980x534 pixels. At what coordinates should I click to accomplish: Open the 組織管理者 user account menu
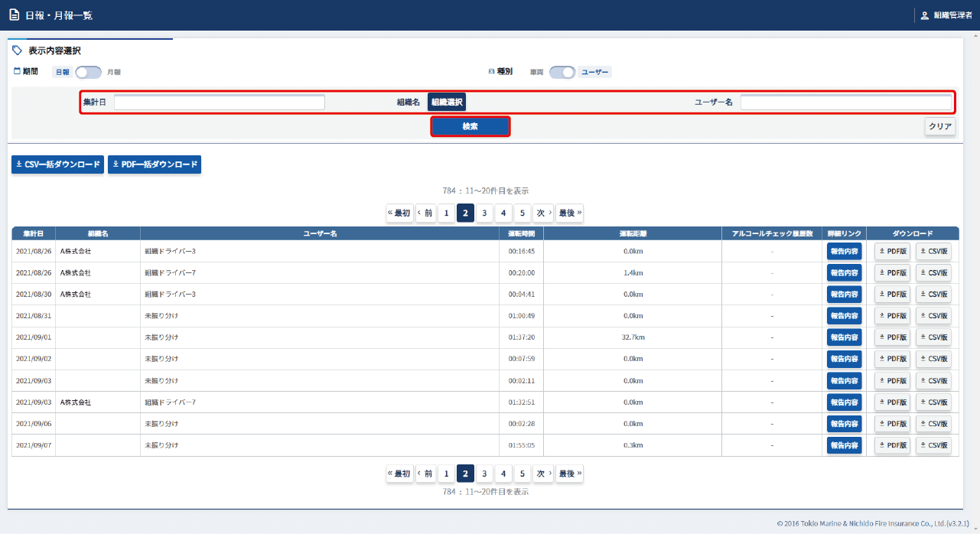pos(946,15)
